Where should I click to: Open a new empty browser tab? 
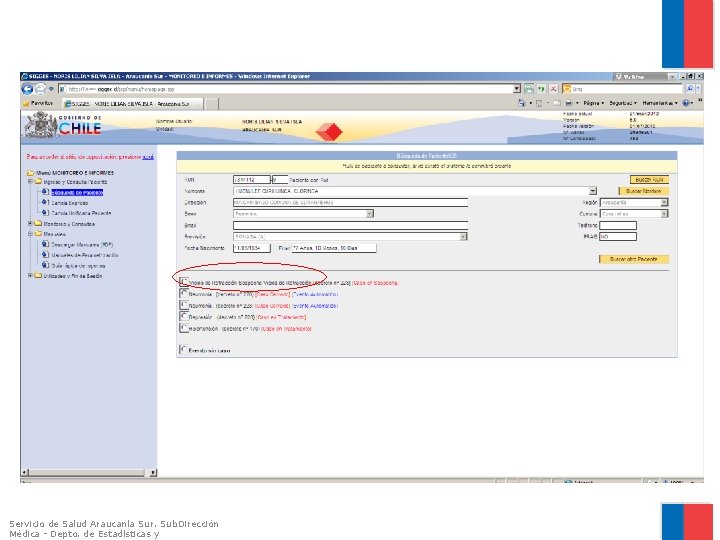(x=211, y=104)
